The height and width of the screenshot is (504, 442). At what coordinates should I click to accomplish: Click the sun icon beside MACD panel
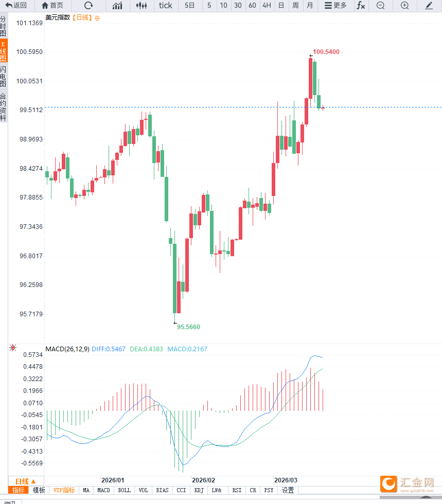[x=13, y=348]
